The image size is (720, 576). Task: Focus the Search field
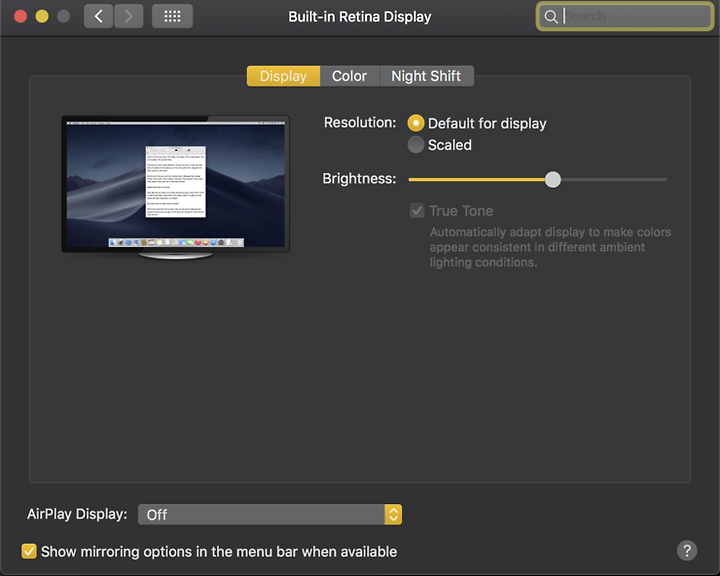(x=625, y=17)
